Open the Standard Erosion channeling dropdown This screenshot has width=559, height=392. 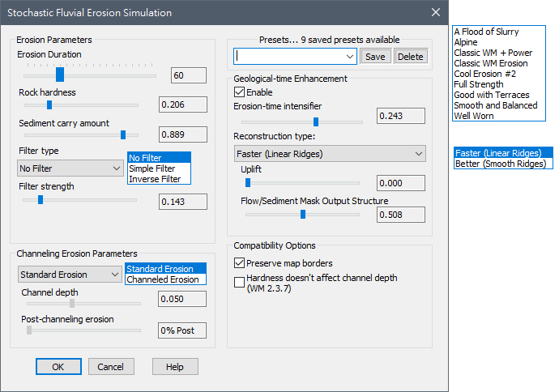click(70, 275)
